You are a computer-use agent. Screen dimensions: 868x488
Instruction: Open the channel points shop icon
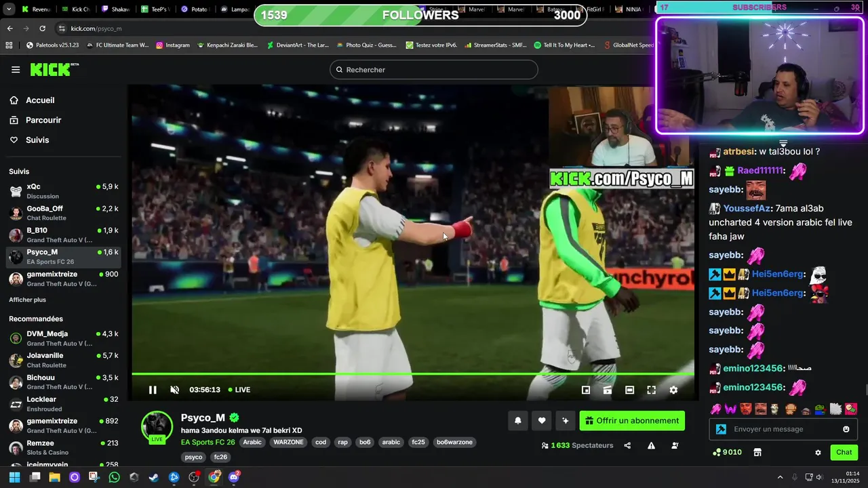(757, 452)
